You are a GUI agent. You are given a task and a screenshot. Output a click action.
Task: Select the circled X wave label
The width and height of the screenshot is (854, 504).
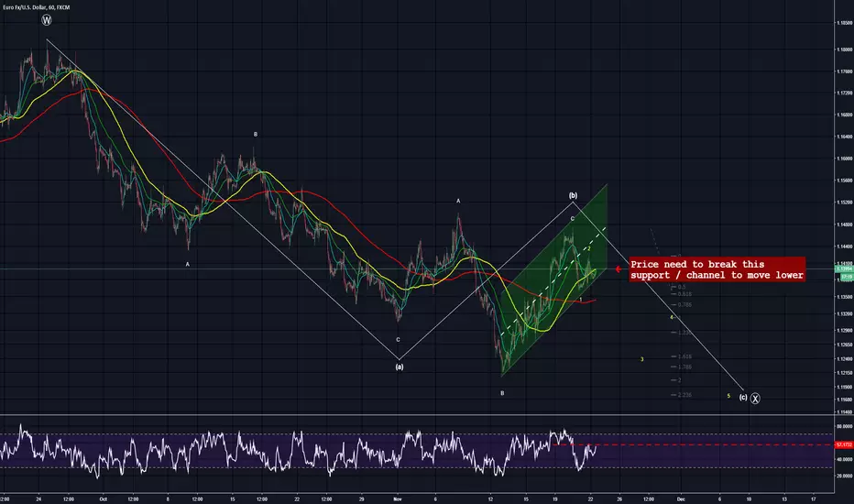point(755,399)
